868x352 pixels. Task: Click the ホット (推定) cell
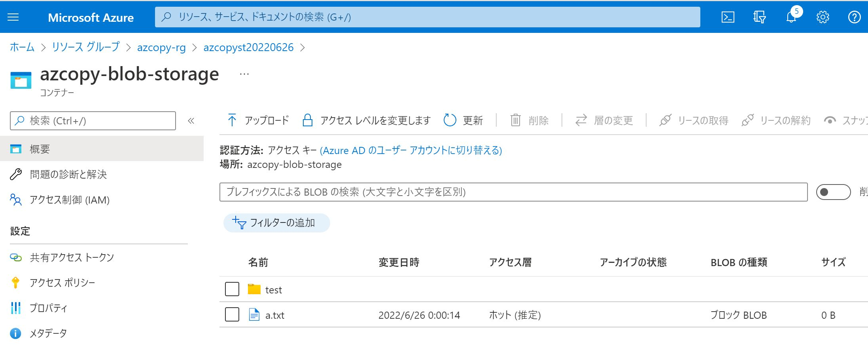point(515,315)
